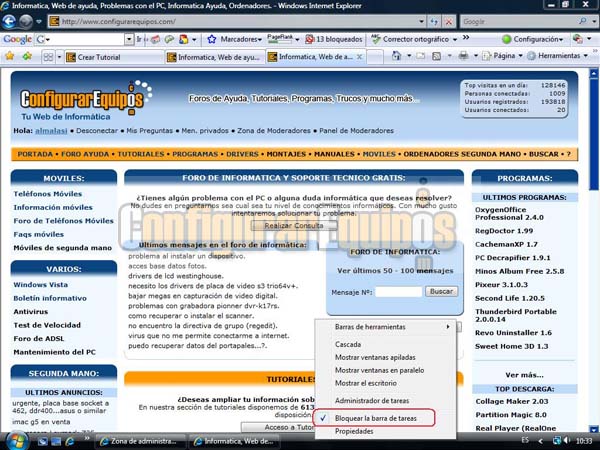This screenshot has height=450, width=600.
Task: Open Administrador de tareas
Action: point(372,401)
